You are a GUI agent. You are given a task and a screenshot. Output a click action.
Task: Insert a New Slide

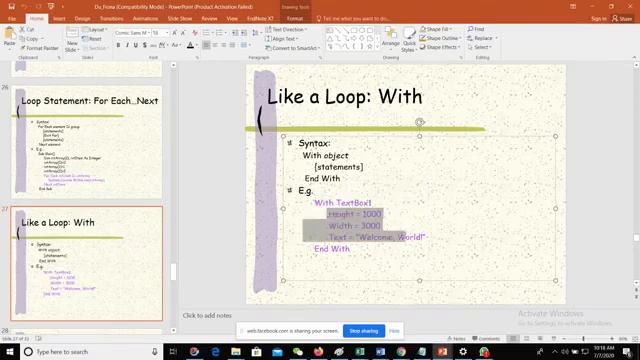[x=72, y=40]
